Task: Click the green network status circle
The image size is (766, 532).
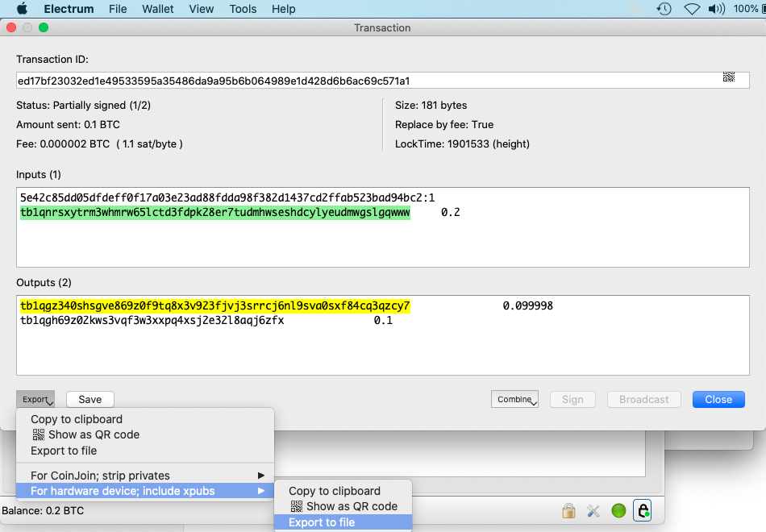Action: (618, 511)
